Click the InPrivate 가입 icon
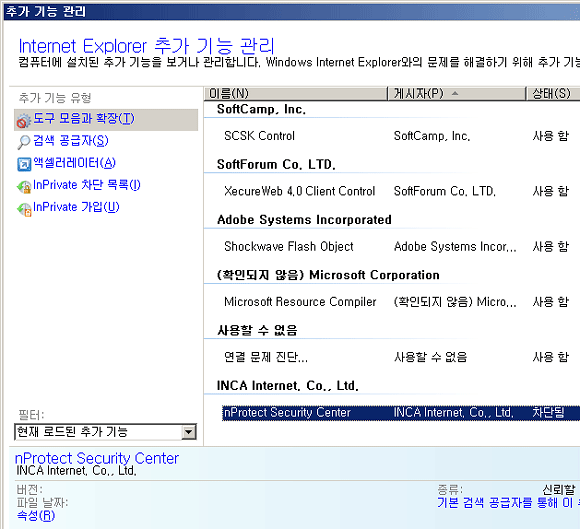 [24, 209]
